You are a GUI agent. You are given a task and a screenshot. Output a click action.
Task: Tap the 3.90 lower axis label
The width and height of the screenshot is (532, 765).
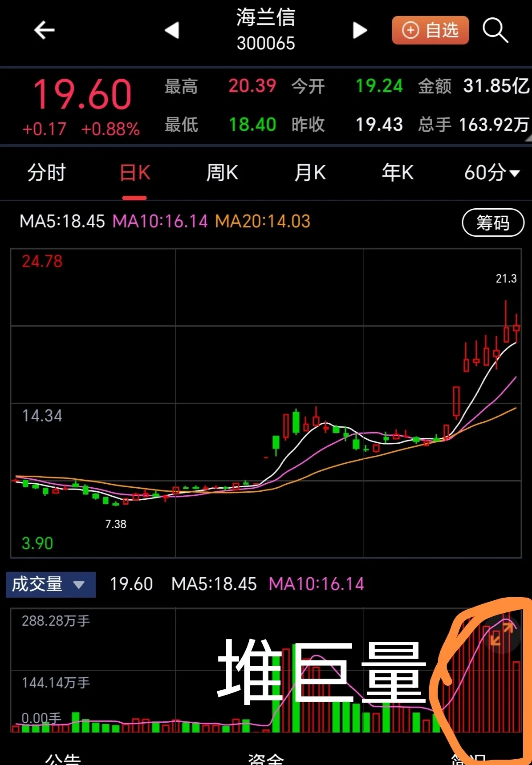point(37,543)
